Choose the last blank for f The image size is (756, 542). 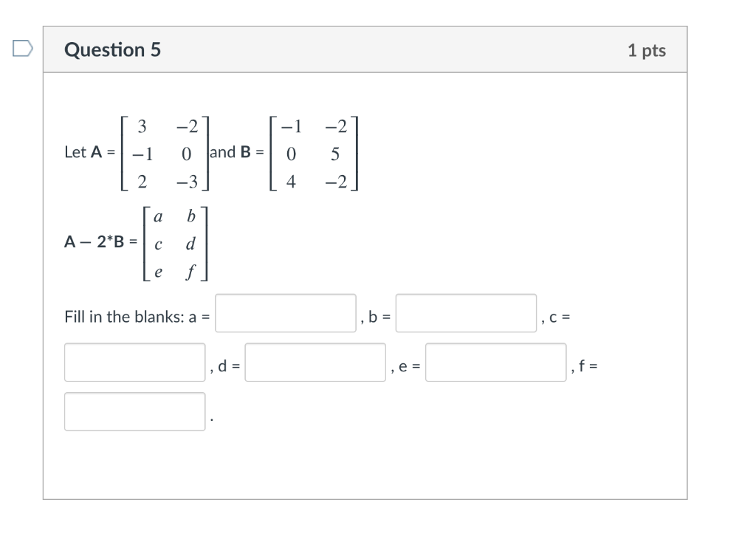coord(134,411)
